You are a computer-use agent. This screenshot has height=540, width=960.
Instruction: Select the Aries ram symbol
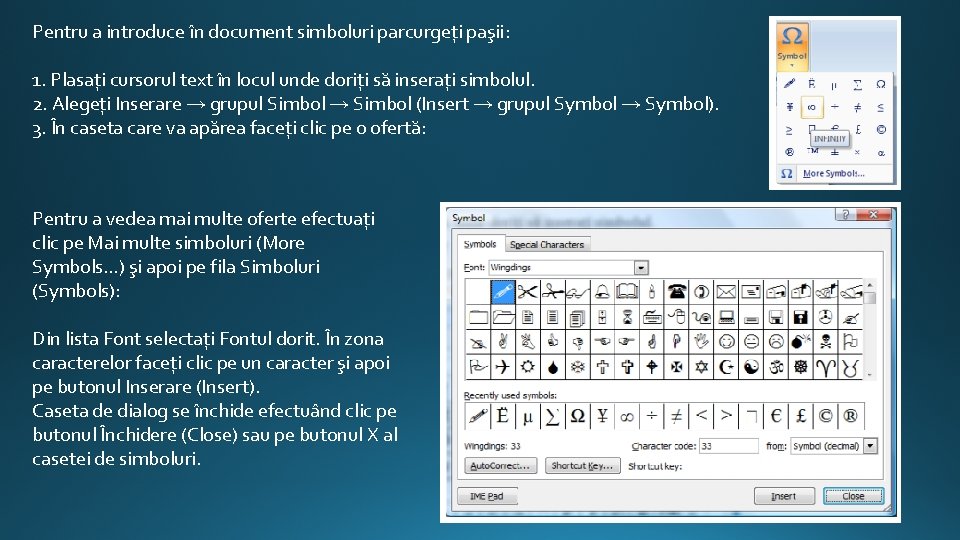point(826,367)
